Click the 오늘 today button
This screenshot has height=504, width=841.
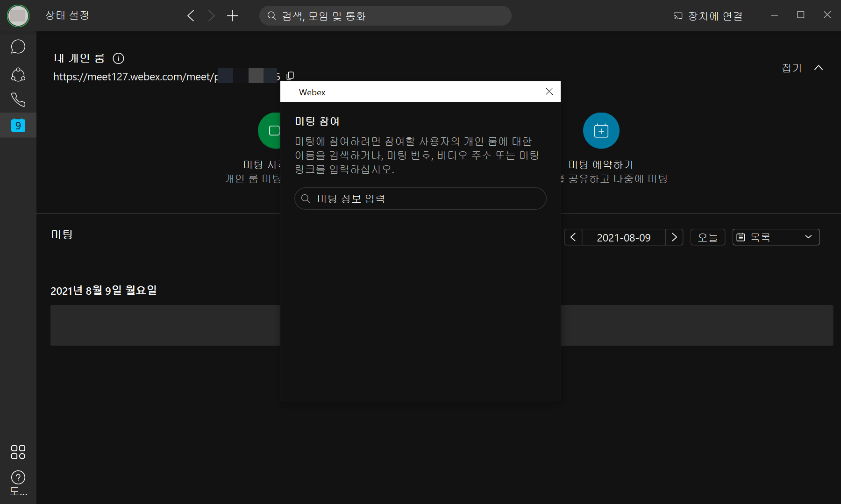click(707, 237)
